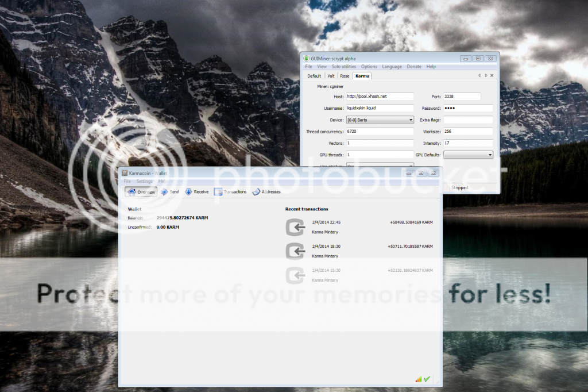Click the +50498.5084169 KARM transaction amount
Screen dimensions: 588x392
click(x=411, y=222)
